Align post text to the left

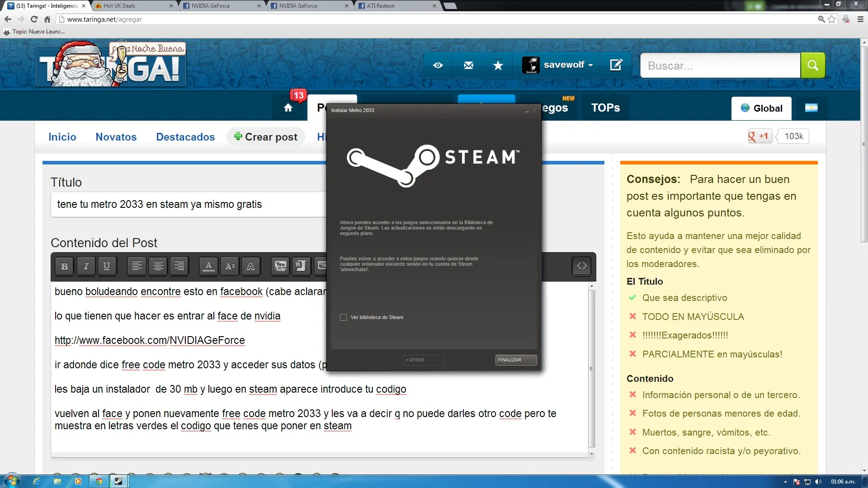[x=137, y=266]
